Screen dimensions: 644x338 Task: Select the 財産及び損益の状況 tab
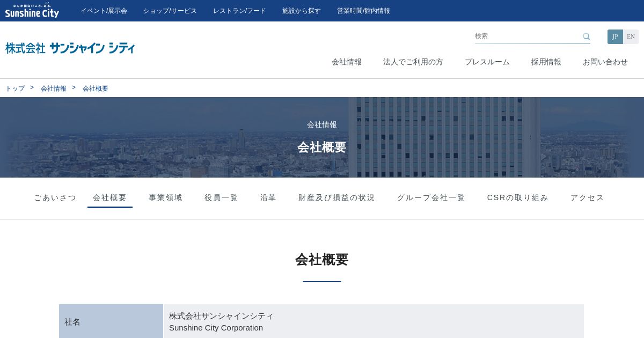(336, 197)
